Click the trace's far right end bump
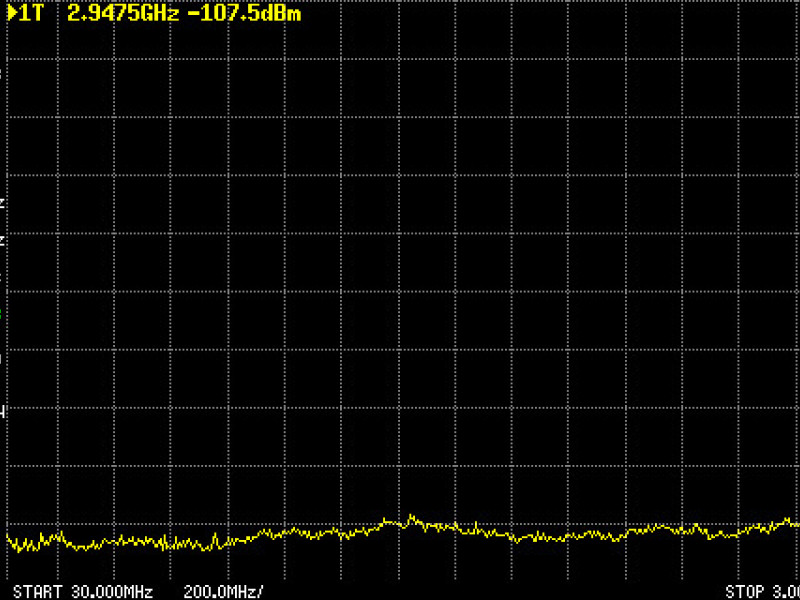The image size is (800, 600). coord(788,521)
